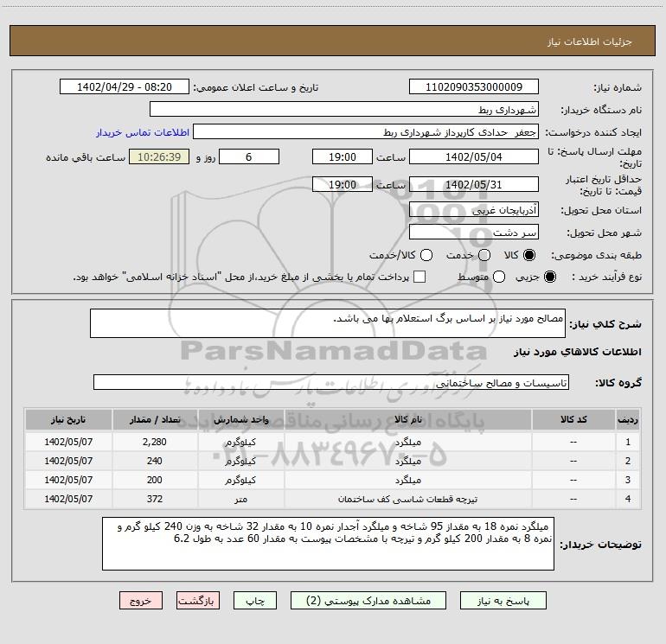Screen dimensions: 666x644
Task: Click the remaining time field 10:26:39
Action: (159, 157)
